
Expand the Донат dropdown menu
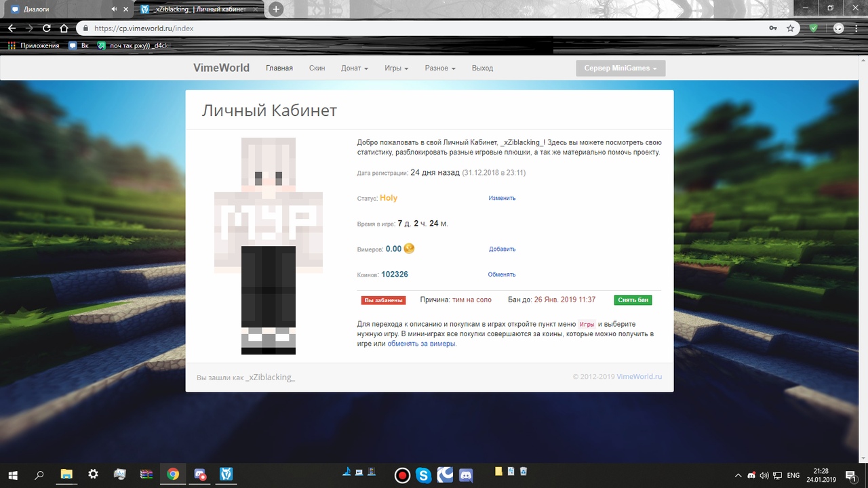[354, 68]
